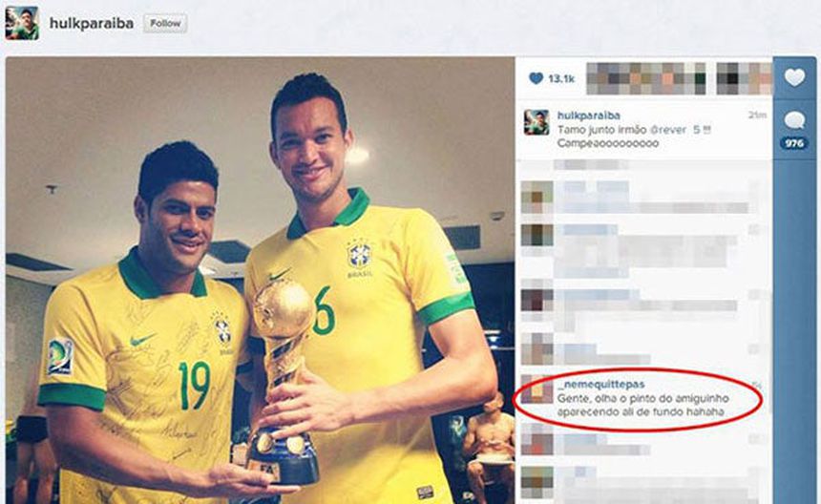Click _nemequittepas commenter avatar

pos(537,388)
